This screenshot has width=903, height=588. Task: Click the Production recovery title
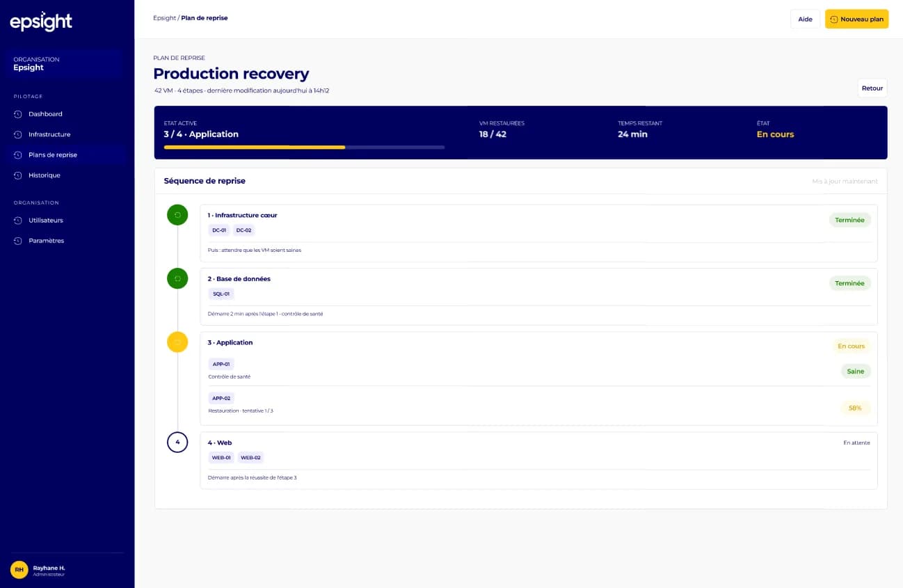point(231,74)
